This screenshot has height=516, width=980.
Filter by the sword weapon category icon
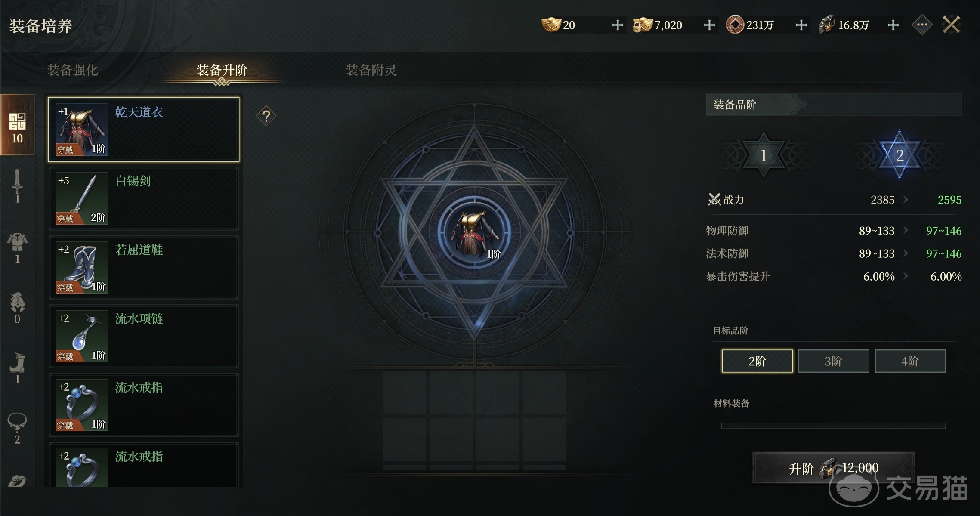click(x=17, y=185)
